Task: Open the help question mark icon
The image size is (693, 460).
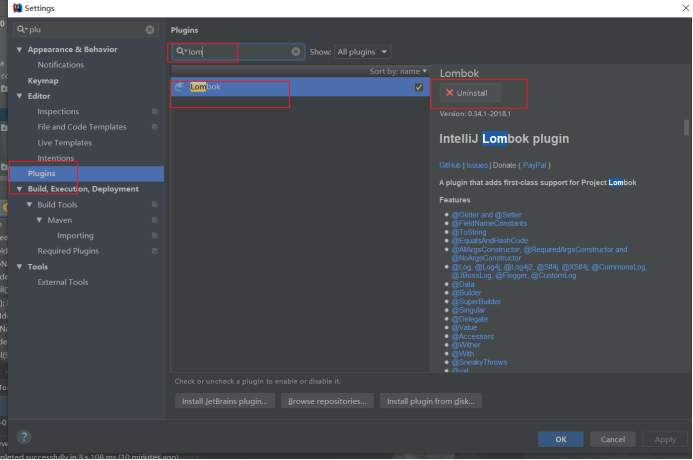Action: tap(24, 437)
